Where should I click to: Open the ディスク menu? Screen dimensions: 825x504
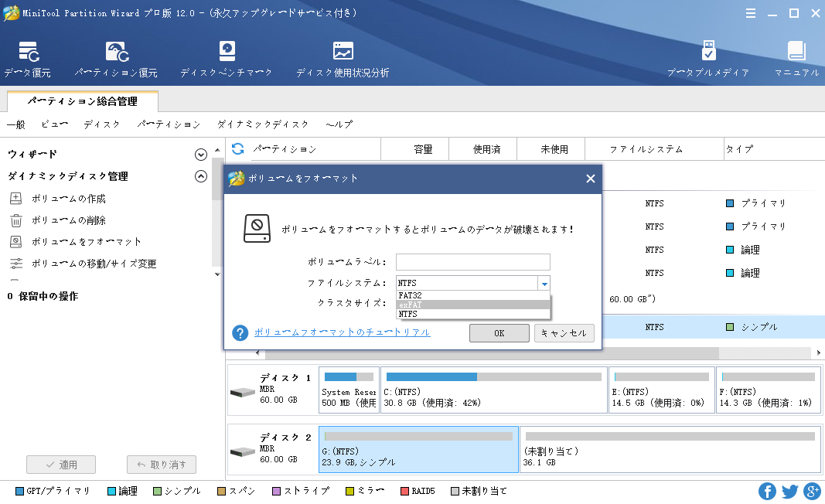pos(102,124)
